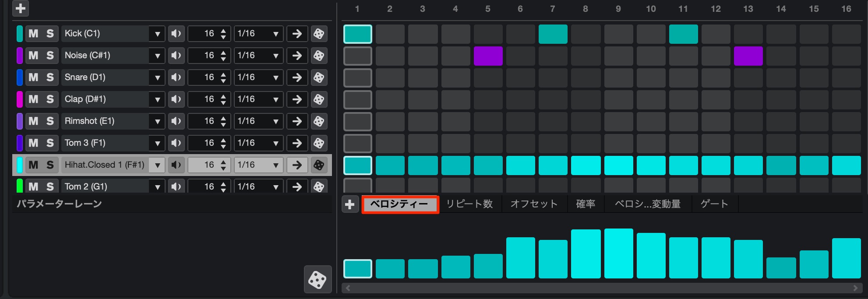Mute the Tom 3 (F1) lane
Viewport: 868px width, 299px height.
click(x=33, y=143)
